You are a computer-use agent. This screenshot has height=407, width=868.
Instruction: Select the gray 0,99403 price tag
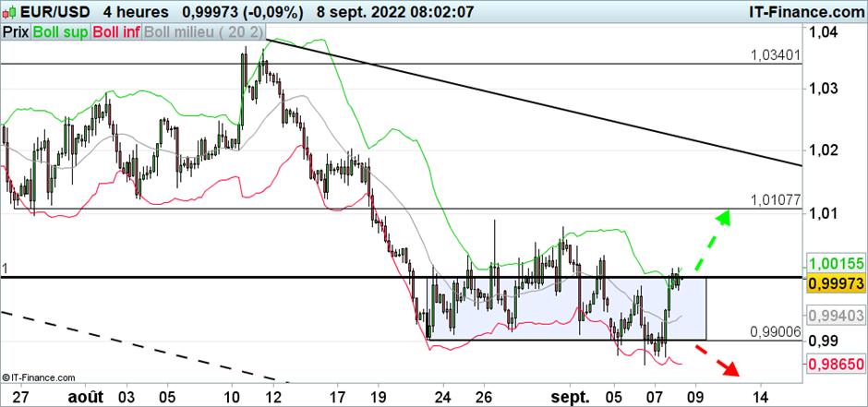tap(835, 316)
